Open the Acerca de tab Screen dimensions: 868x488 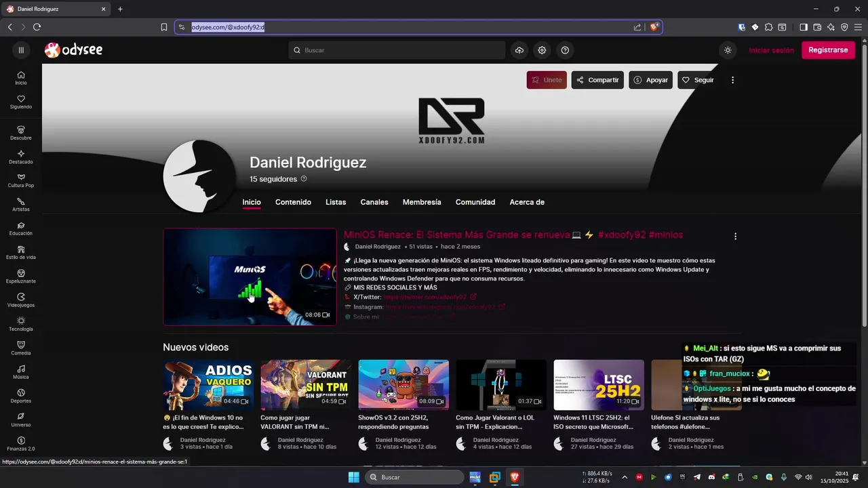[527, 202]
